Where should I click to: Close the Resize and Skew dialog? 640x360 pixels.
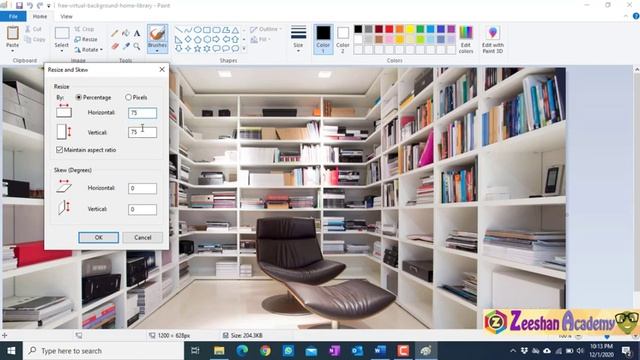[162, 69]
